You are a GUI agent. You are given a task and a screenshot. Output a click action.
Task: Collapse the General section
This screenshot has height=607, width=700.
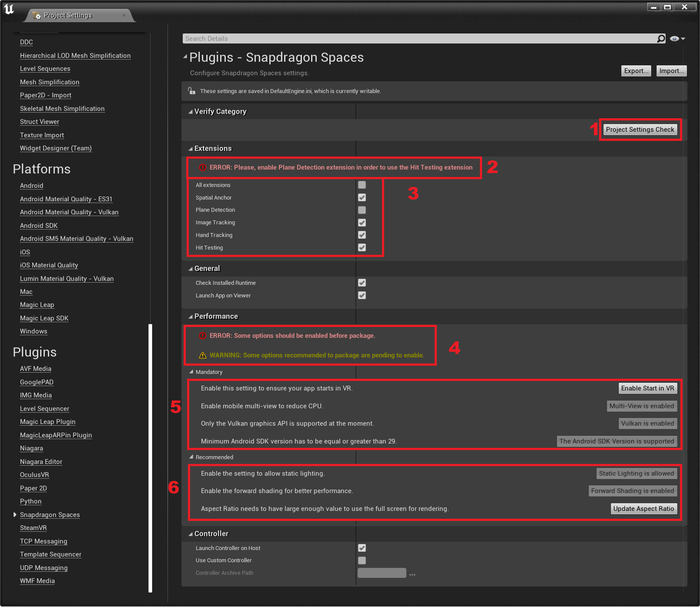point(191,269)
